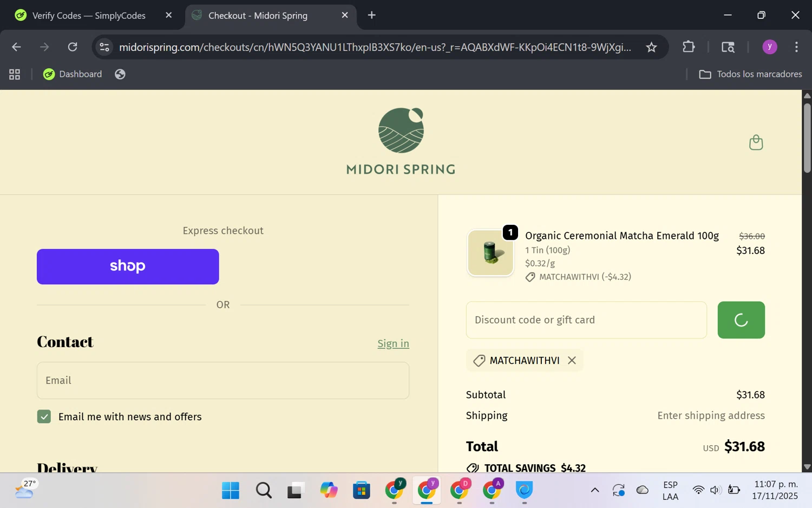Click the TOTAL SAVINGS $4.32 text
Viewport: 812px width, 508px height.
tap(526, 468)
